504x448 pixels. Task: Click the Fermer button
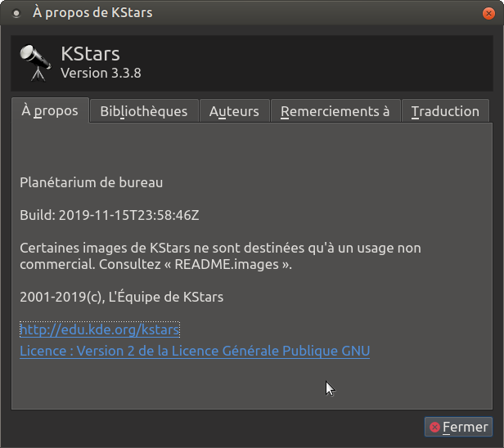click(458, 427)
